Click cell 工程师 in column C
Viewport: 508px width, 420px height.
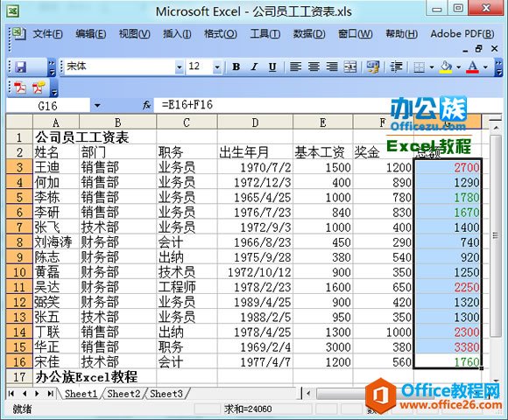pos(187,287)
